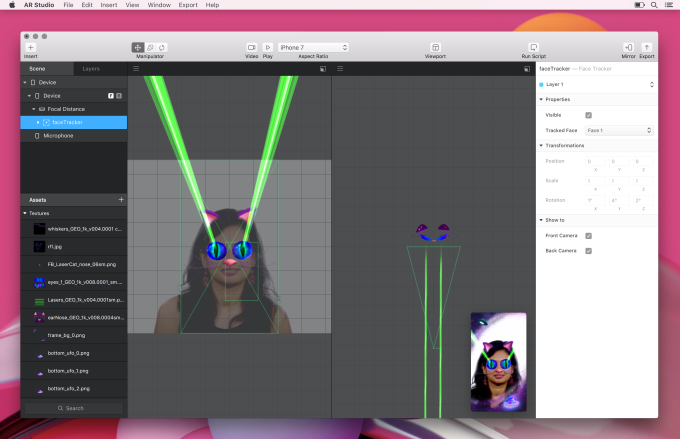The height and width of the screenshot is (439, 680).
Task: Click the assets Search field
Action: (x=74, y=408)
